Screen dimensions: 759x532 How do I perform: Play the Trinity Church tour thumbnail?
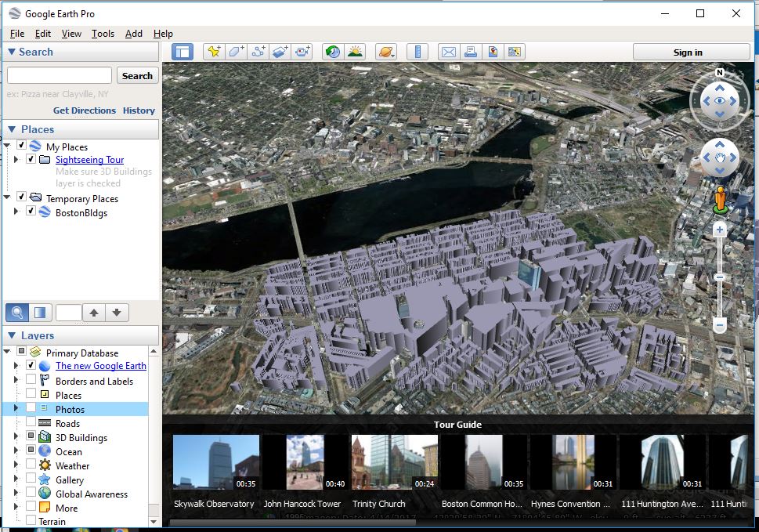[395, 461]
